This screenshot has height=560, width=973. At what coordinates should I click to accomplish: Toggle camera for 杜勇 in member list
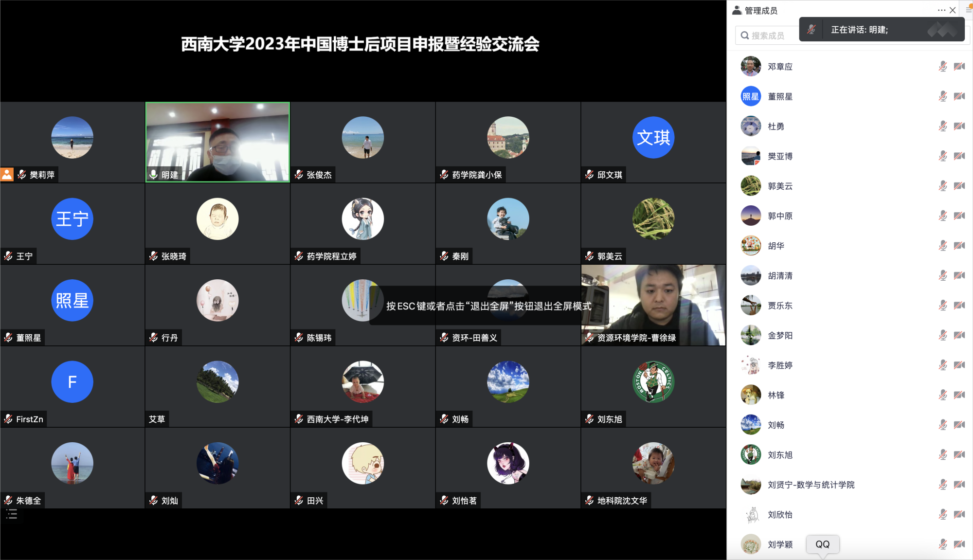point(959,126)
